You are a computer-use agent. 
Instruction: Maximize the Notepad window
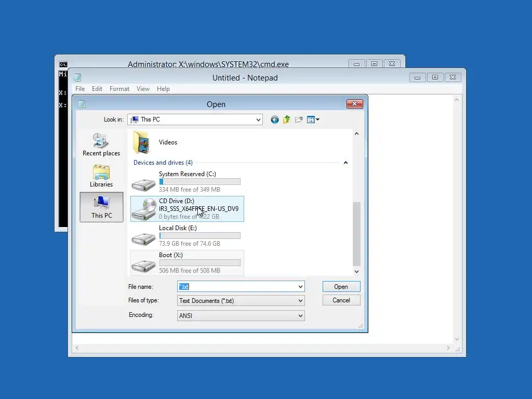click(x=435, y=78)
